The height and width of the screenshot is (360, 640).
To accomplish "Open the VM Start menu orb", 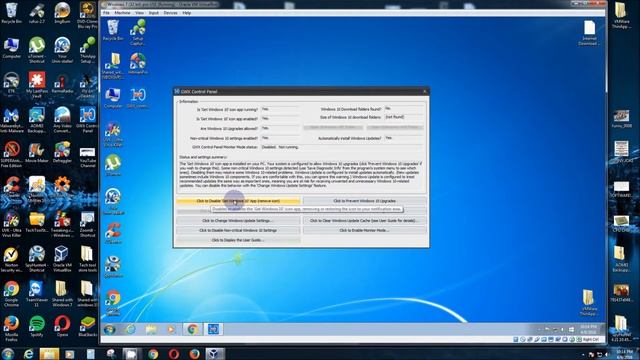I will 109,329.
